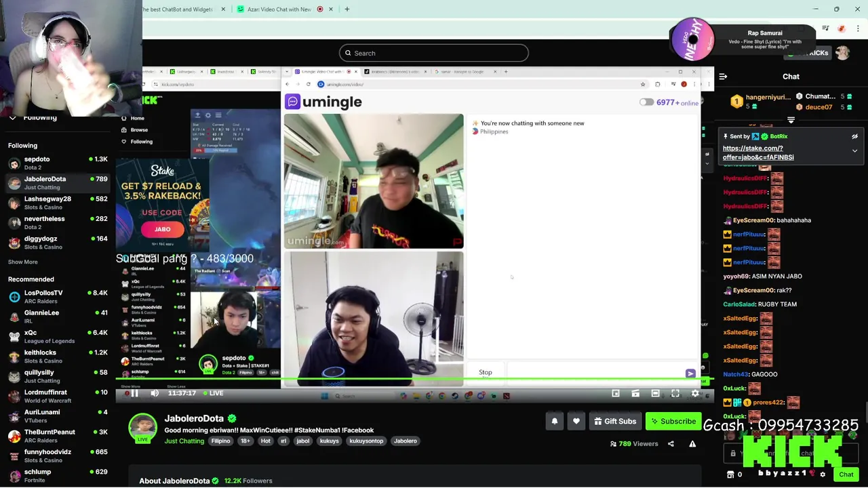Open chat settings gear at bottom
This screenshot has width=868, height=488.
tap(823, 474)
